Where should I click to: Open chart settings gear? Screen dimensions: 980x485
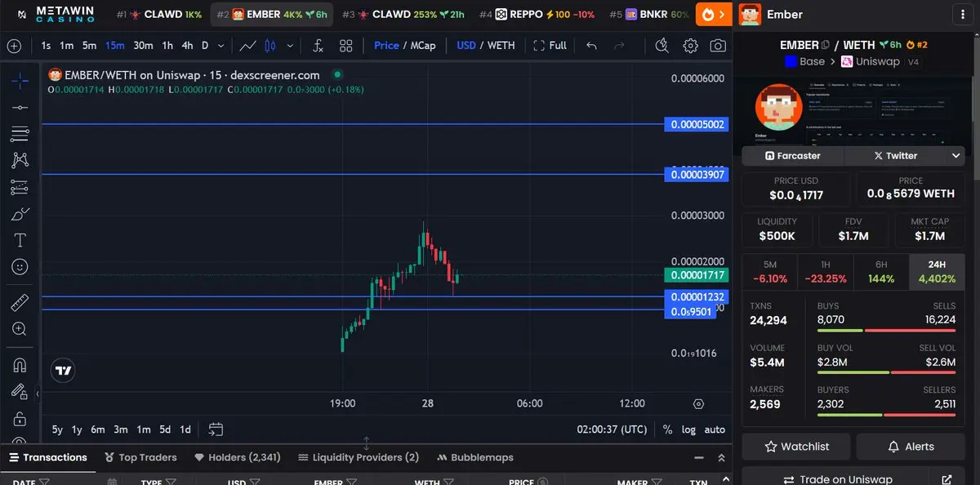691,46
